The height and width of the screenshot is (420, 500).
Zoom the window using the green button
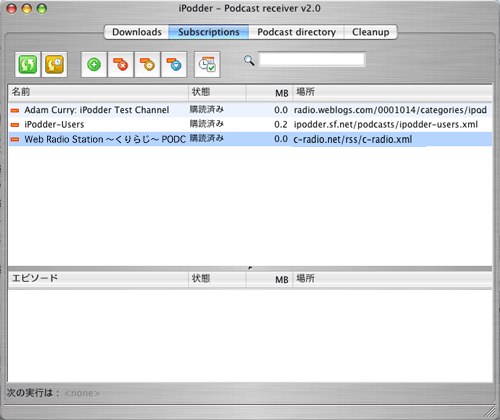(x=42, y=9)
